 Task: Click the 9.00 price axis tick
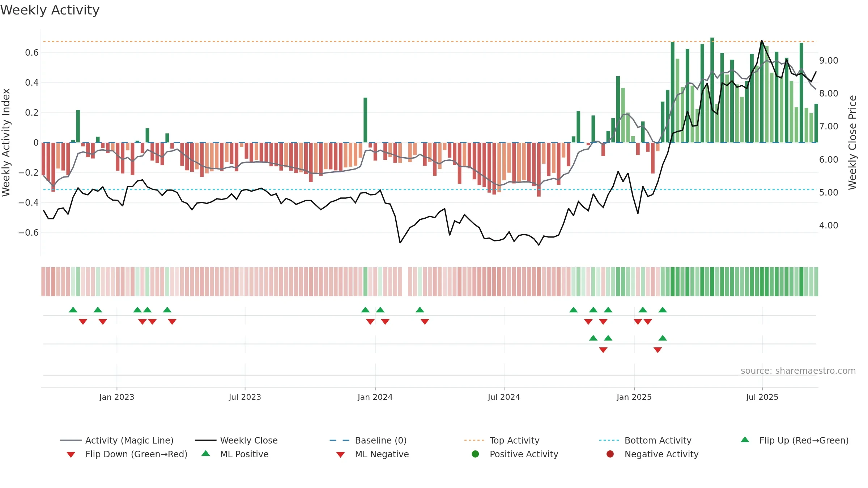(829, 60)
